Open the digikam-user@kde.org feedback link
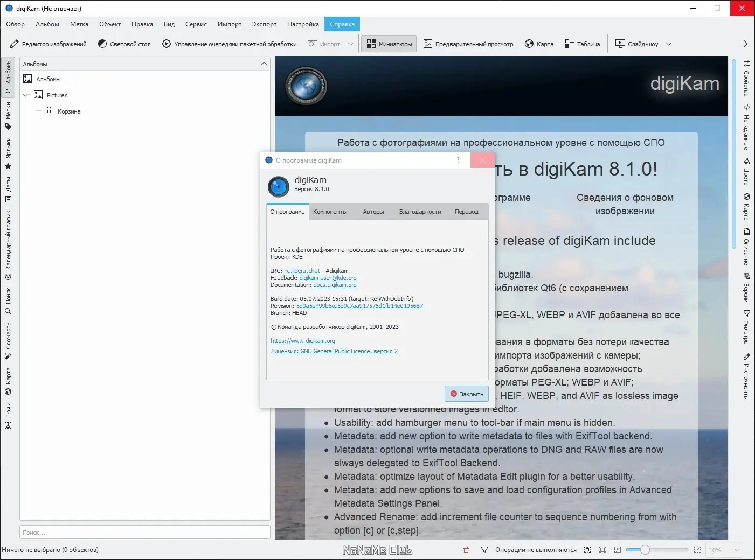755x560 pixels. pyautogui.click(x=328, y=278)
